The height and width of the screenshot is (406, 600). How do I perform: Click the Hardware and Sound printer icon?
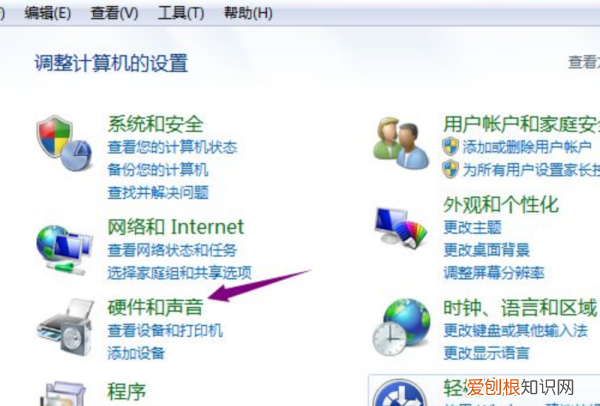(x=65, y=328)
